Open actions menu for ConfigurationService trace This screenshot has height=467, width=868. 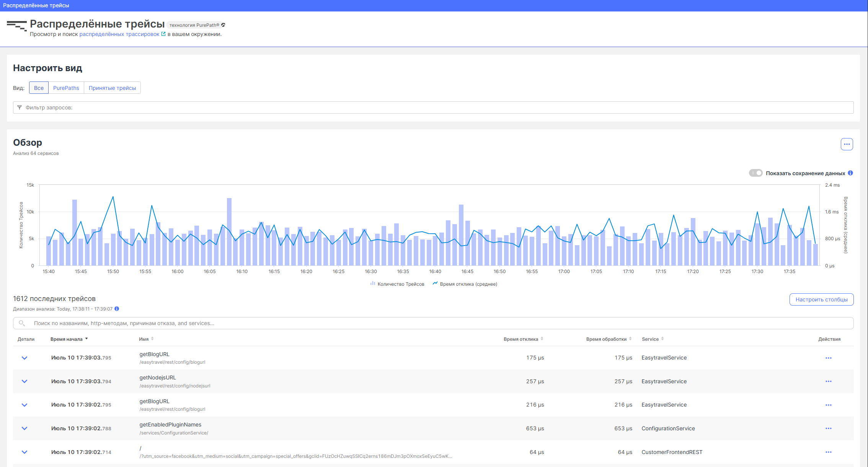(828, 428)
